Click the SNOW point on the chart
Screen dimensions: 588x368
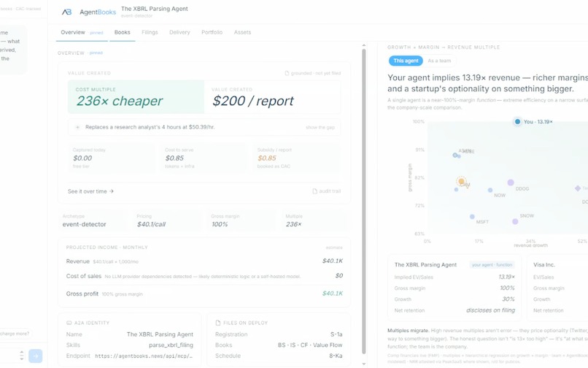coord(515,221)
